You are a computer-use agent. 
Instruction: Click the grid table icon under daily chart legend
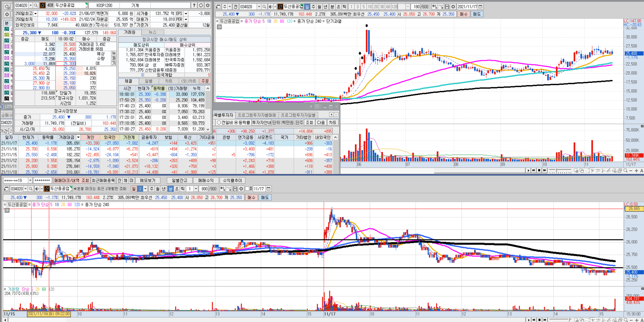(x=219, y=27)
